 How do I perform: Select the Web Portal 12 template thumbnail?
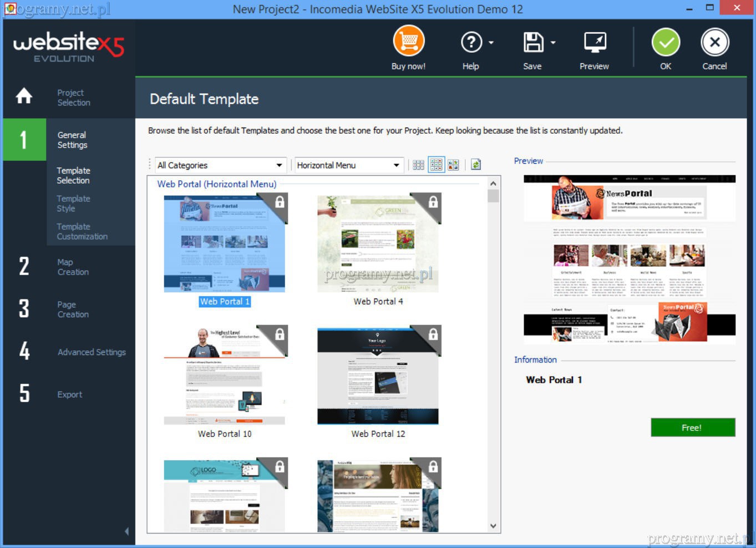[x=378, y=376]
